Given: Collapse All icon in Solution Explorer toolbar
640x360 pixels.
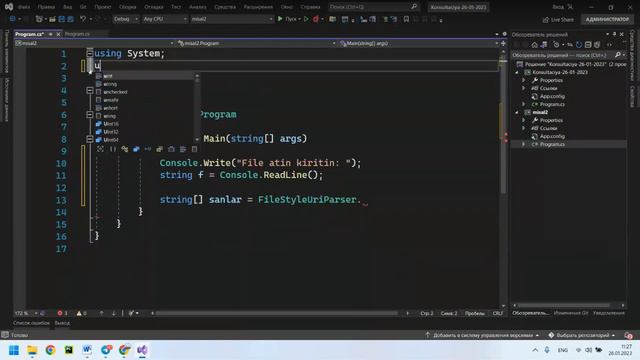Looking at the screenshot, I should point(588,44).
